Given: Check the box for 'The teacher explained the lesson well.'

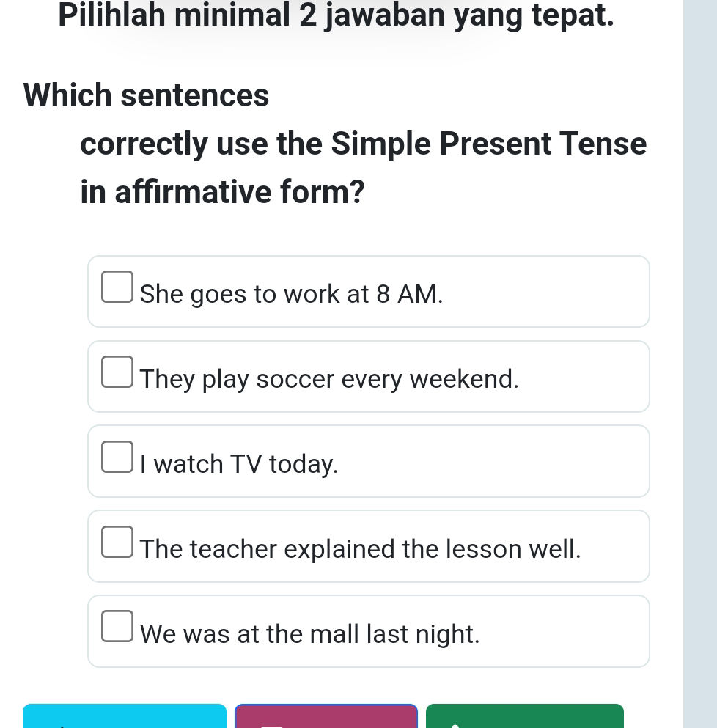Looking at the screenshot, I should pos(117,541).
